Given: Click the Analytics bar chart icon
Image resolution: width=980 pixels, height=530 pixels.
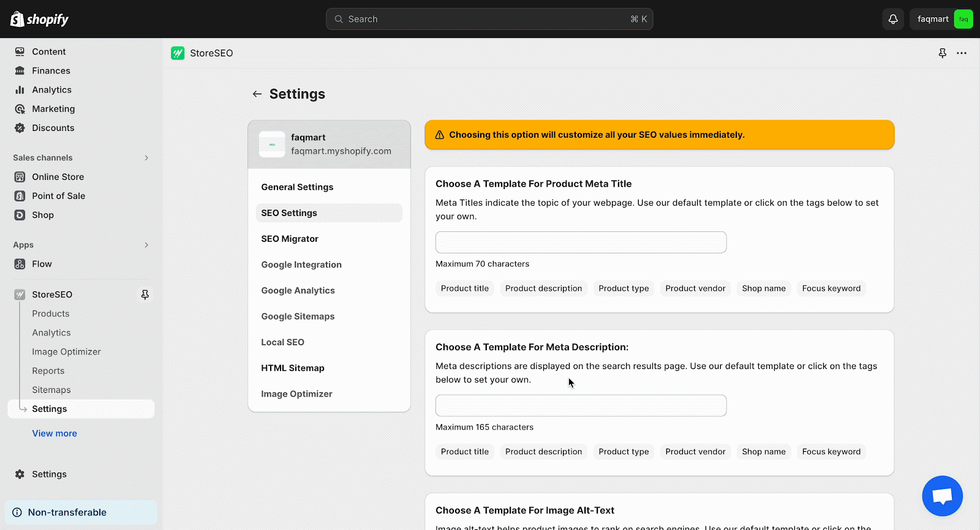Looking at the screenshot, I should coord(20,90).
